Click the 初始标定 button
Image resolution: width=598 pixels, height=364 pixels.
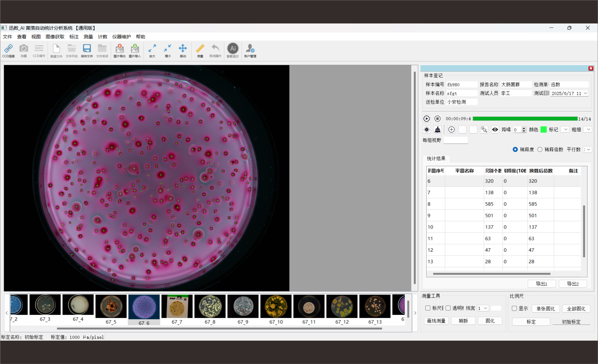point(571,322)
